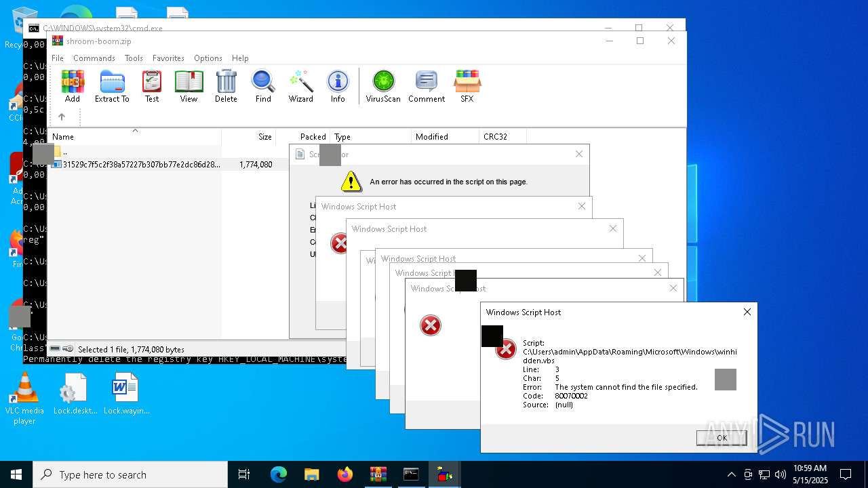Show archive Info
The image size is (868, 488).
(338, 87)
